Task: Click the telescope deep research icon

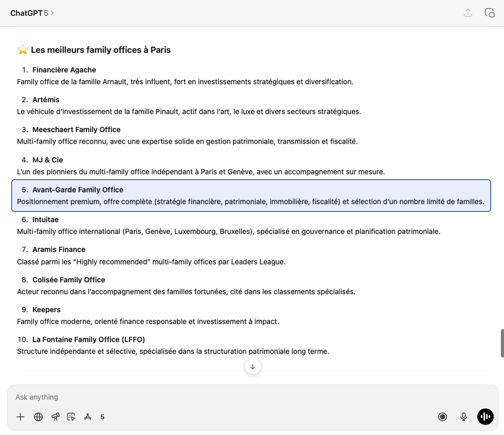Action: [x=55, y=417]
